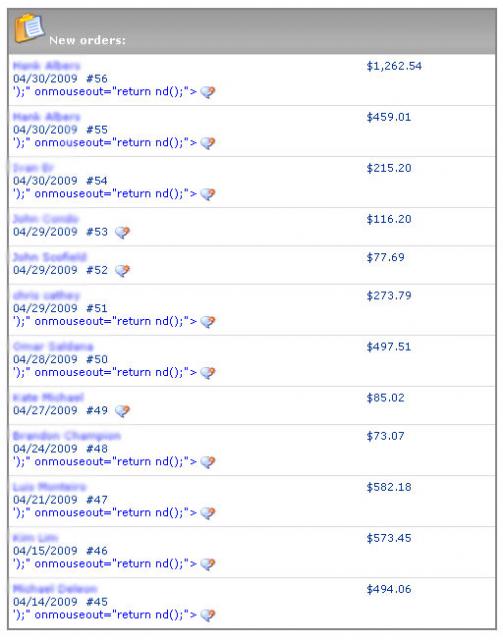The height and width of the screenshot is (640, 503).
Task: Open the comment bubble on order #54
Action: pos(207,194)
